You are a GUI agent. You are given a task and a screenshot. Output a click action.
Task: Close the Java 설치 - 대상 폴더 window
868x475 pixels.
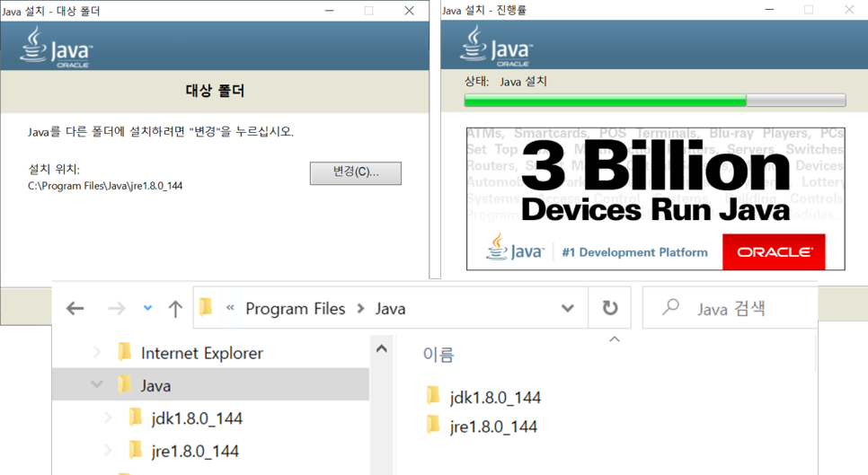pyautogui.click(x=409, y=11)
